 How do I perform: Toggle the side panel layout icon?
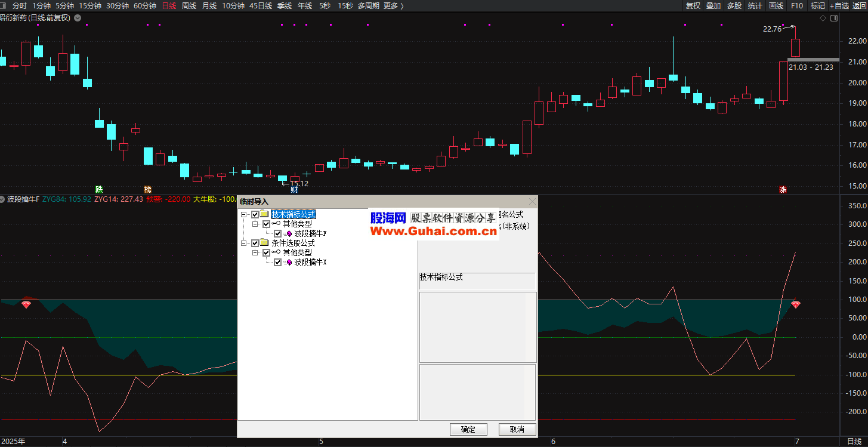833,18
